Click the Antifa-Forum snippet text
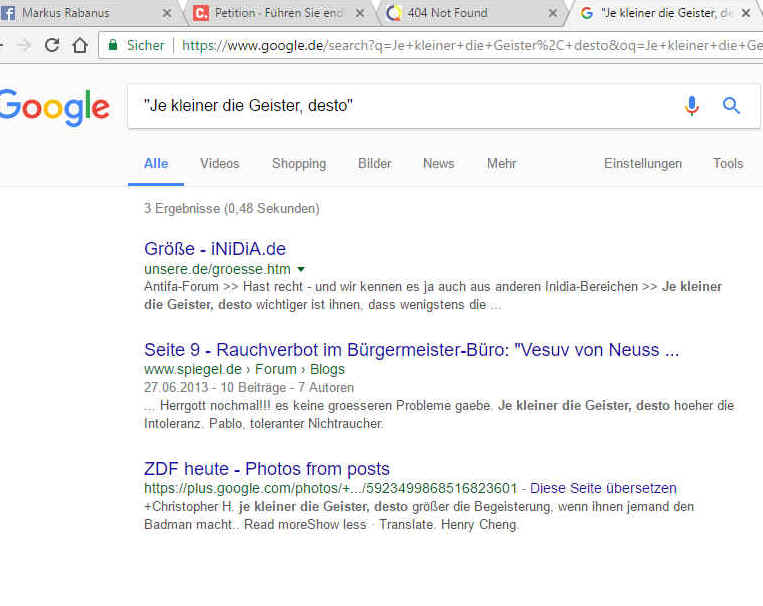This screenshot has width=763, height=606. click(x=433, y=295)
